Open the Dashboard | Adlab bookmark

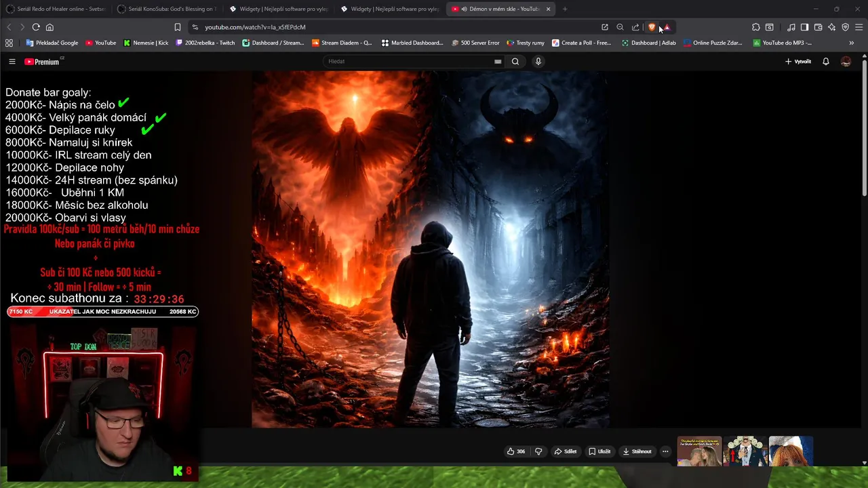coord(649,43)
